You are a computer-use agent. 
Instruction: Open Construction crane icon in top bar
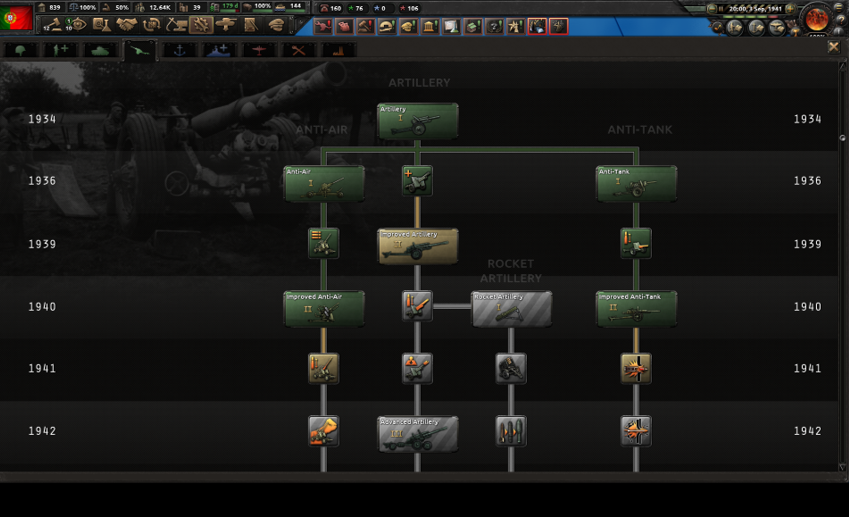(x=177, y=25)
